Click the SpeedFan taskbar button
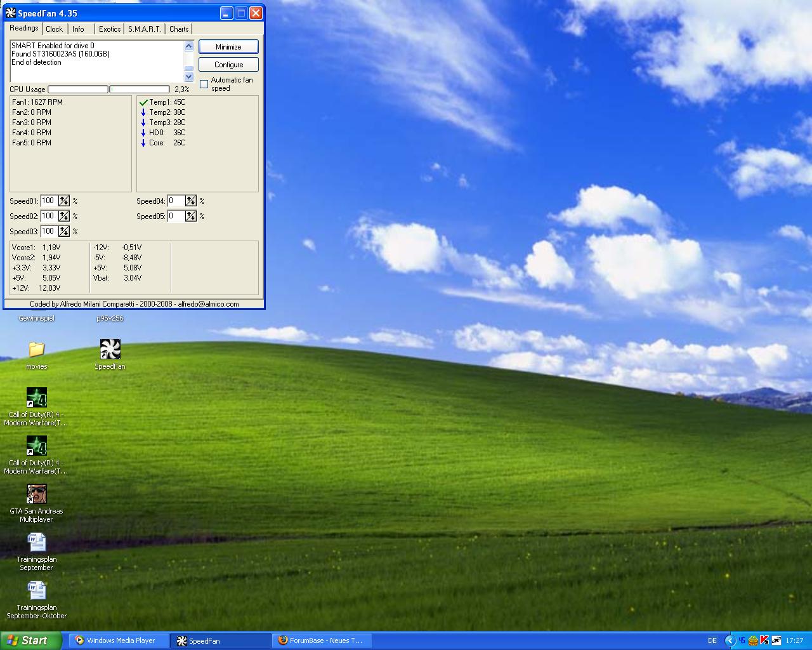This screenshot has width=812, height=650. (x=221, y=640)
